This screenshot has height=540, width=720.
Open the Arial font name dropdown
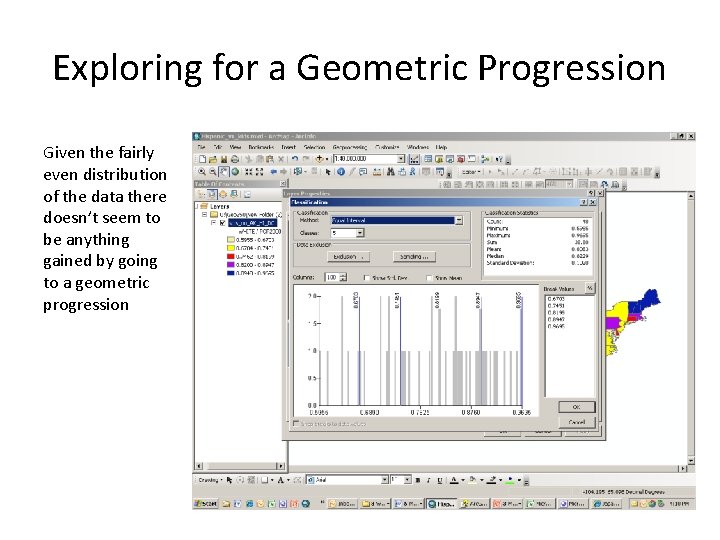(385, 480)
